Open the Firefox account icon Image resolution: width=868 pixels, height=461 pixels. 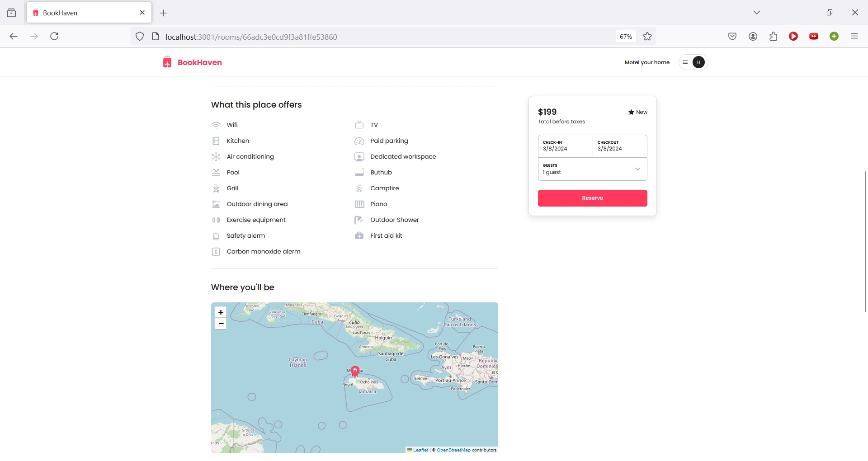pos(753,37)
